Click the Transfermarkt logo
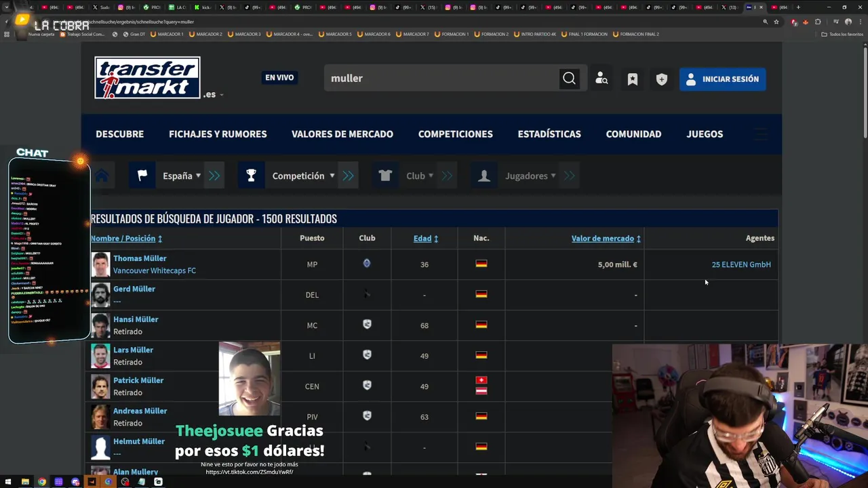The image size is (868, 488). coord(147,78)
